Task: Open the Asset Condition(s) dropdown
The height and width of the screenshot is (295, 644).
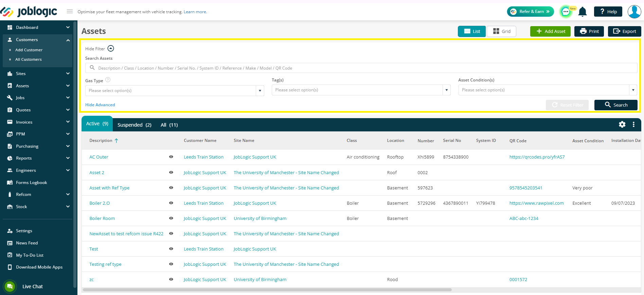Action: (548, 90)
